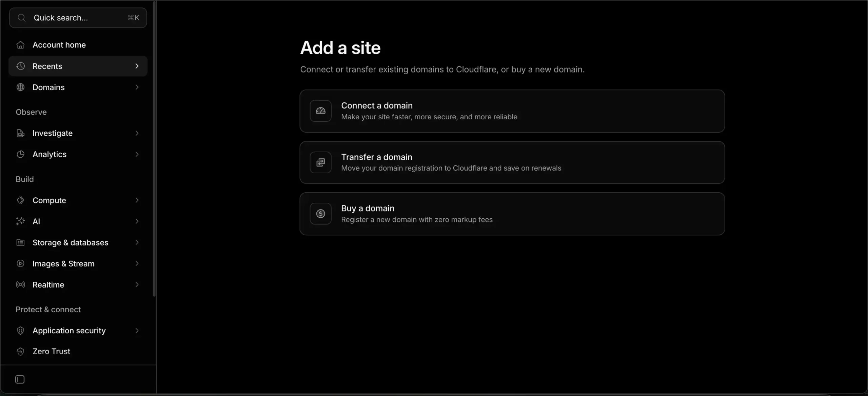The image size is (868, 396).
Task: Click the Observe section heading
Action: point(31,112)
